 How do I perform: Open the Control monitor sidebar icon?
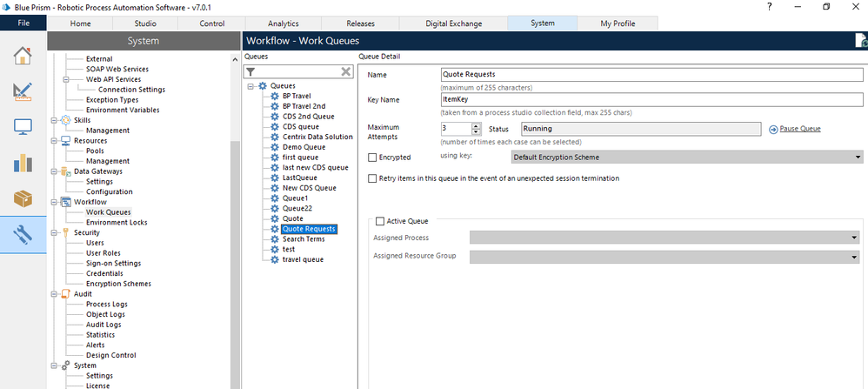coord(23,127)
